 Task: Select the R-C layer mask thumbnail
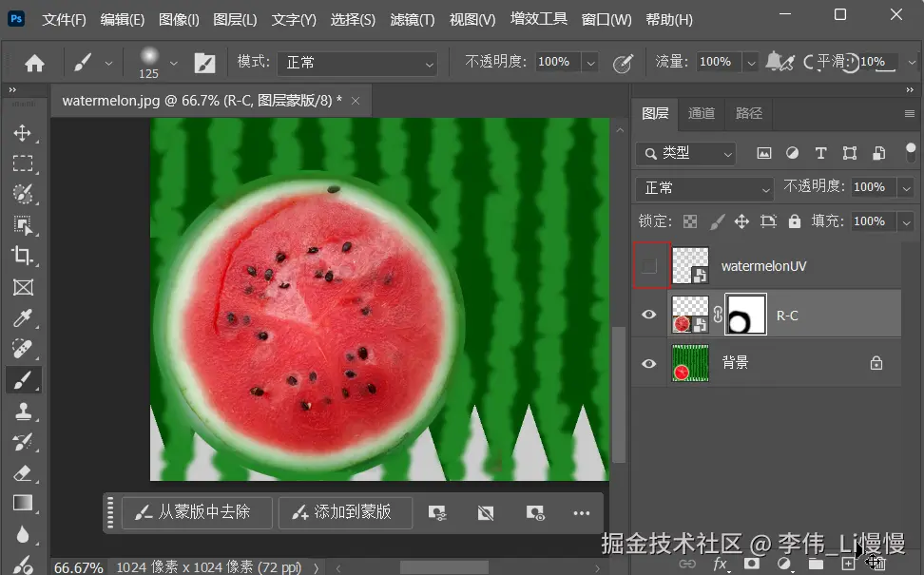pyautogui.click(x=745, y=315)
